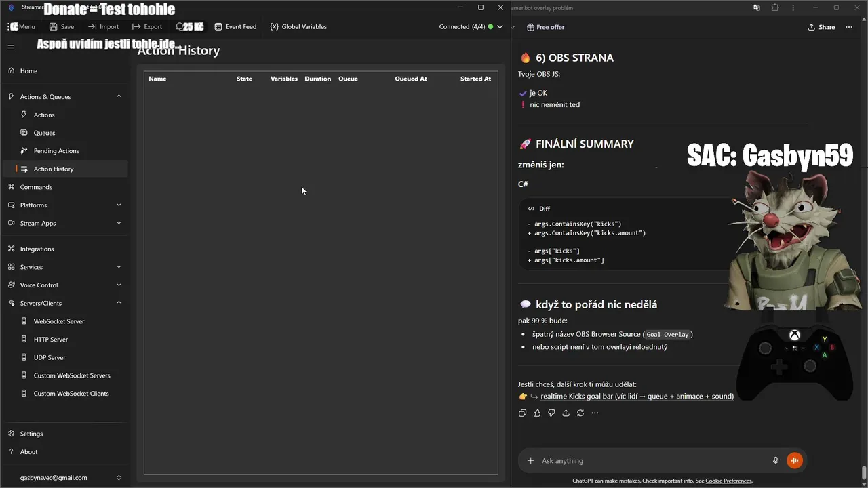Expand the Platforms section
Screen dimensions: 868x488
pos(119,205)
